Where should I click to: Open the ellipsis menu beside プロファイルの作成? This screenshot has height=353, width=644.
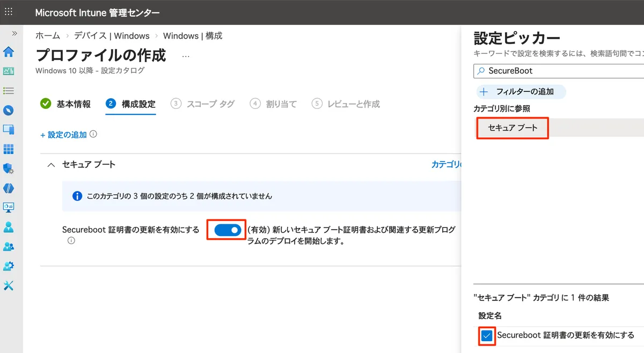pos(186,55)
